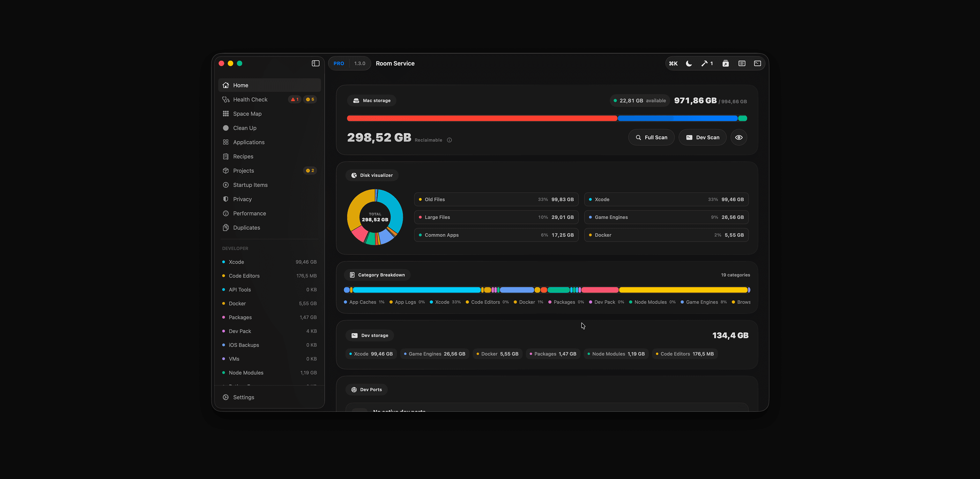Click the blue segment of Mac storage bar
Screen dimensions: 980x479
(678, 118)
